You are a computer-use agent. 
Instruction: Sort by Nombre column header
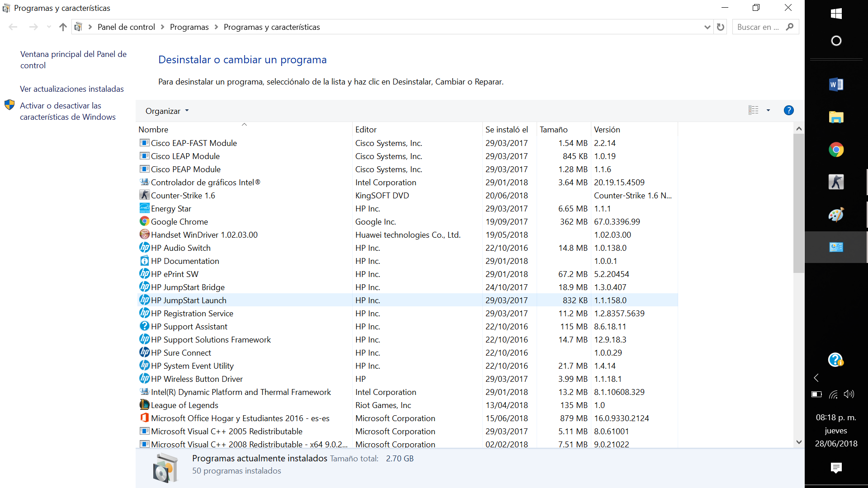[244, 129]
